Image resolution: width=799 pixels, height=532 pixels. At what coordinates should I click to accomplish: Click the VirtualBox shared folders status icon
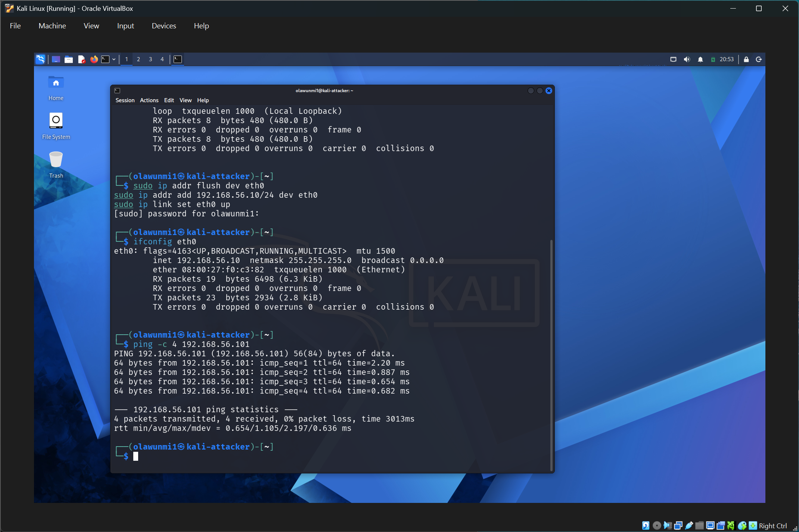pyautogui.click(x=700, y=526)
